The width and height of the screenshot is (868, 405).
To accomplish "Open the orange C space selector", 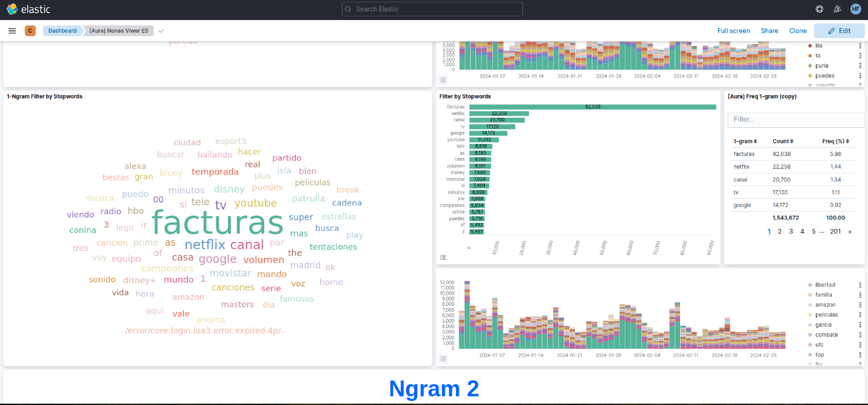I will tap(30, 31).
